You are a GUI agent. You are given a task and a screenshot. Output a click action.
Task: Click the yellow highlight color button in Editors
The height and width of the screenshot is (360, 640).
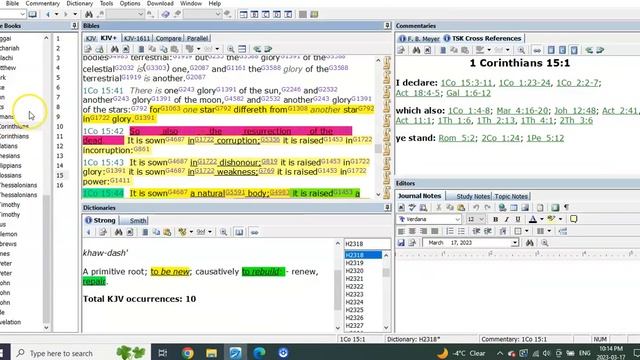tap(551, 219)
